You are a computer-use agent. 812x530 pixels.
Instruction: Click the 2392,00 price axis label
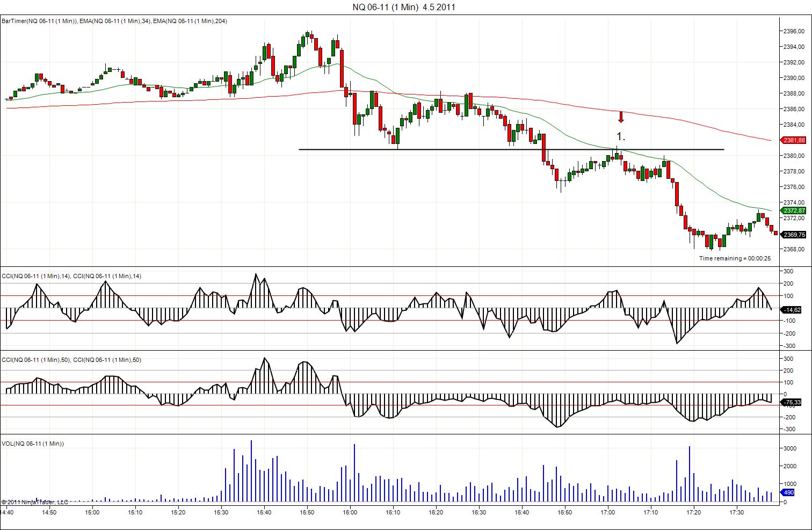794,62
